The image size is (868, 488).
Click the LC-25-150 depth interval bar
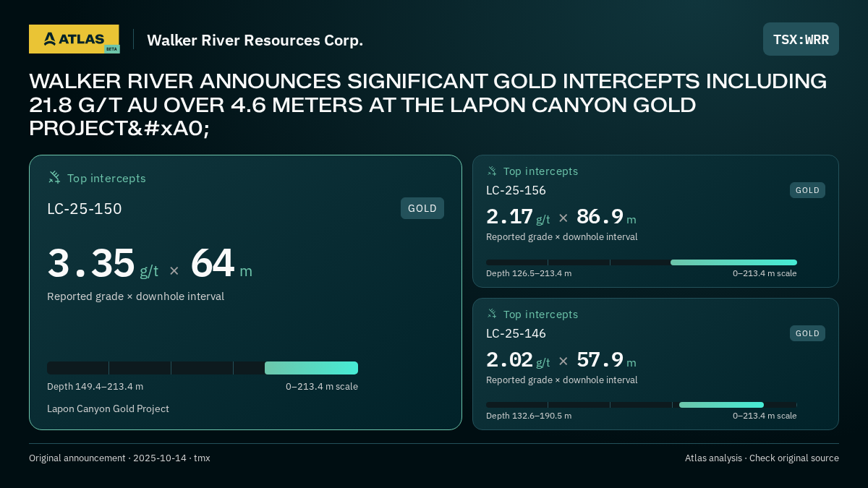[x=203, y=368]
